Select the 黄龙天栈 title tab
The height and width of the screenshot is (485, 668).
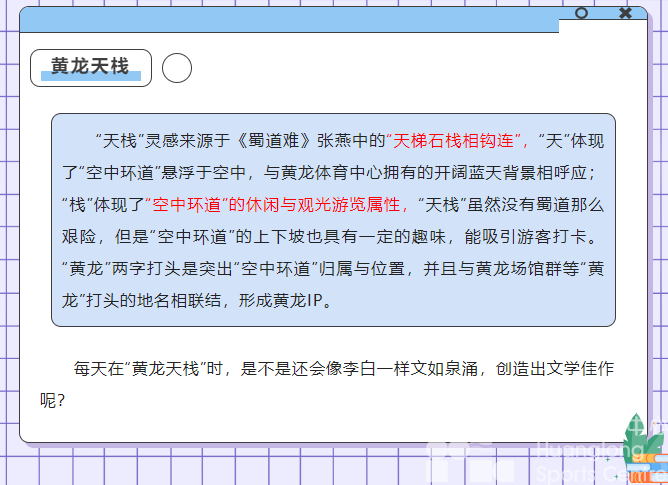[x=91, y=67]
